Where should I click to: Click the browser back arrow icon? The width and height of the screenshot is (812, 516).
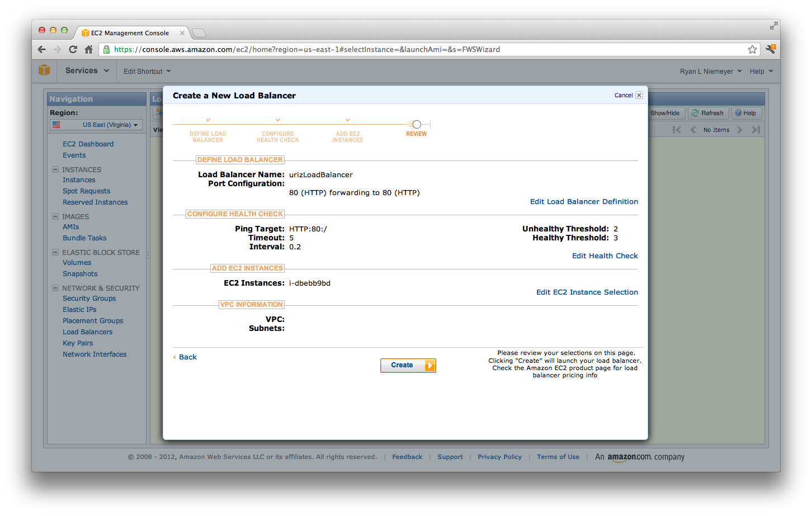click(41, 49)
